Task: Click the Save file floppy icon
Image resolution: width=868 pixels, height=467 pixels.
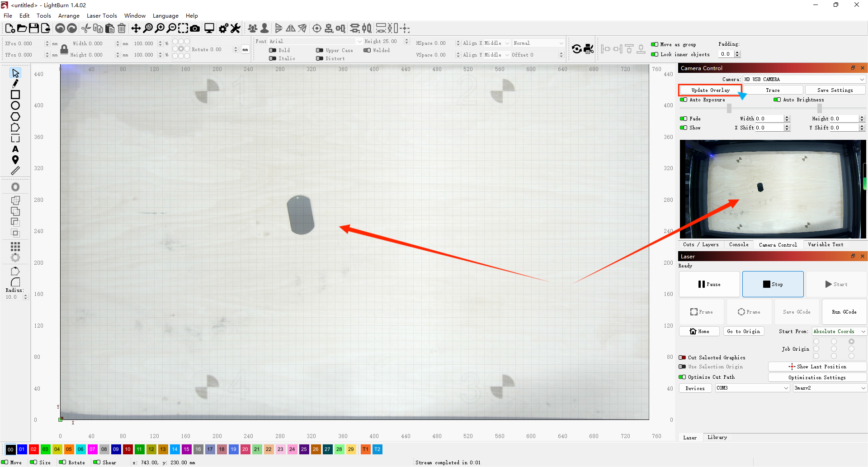Action: pos(34,29)
